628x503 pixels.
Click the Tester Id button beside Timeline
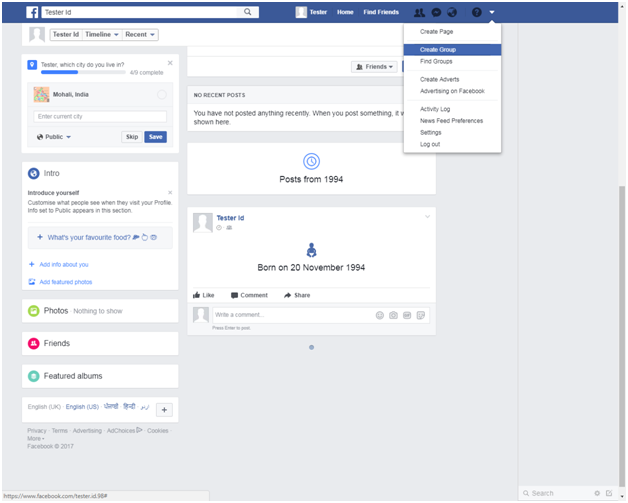66,35
